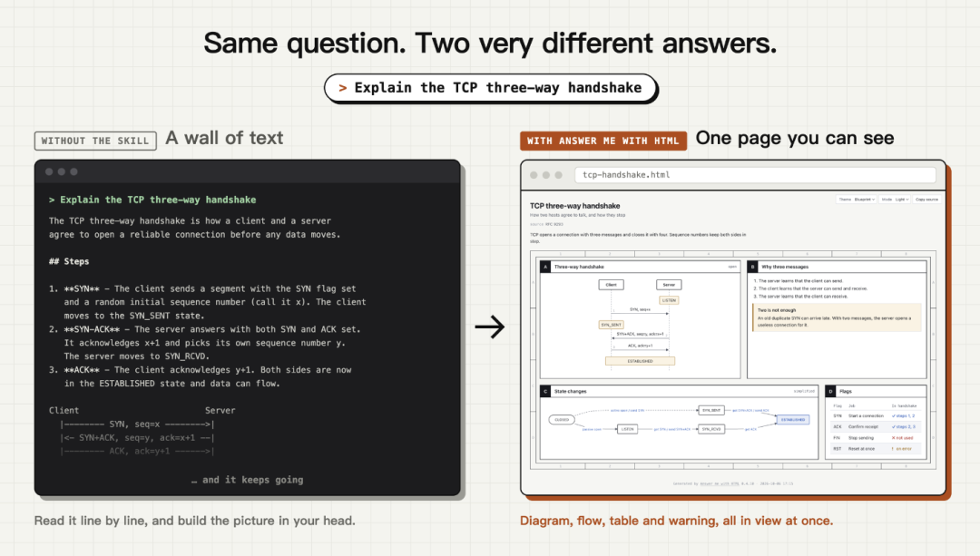Click the 'source RFC 9293' line
This screenshot has width=980, height=556.
tap(547, 224)
